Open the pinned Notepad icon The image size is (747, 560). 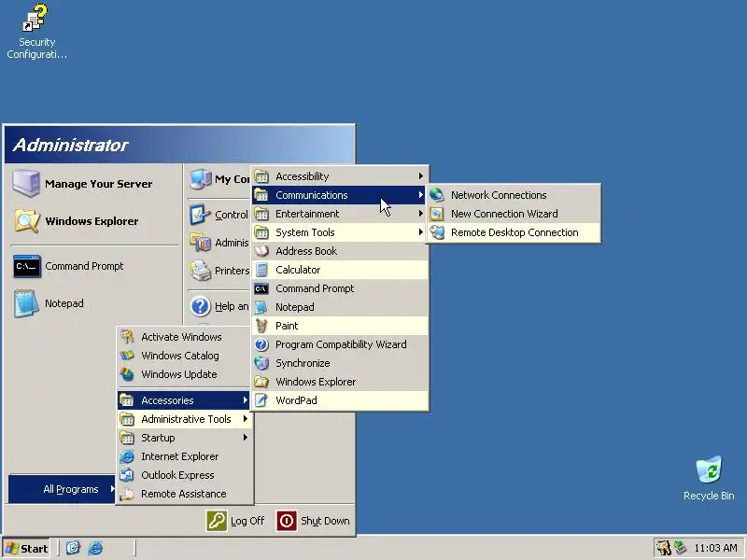click(26, 302)
